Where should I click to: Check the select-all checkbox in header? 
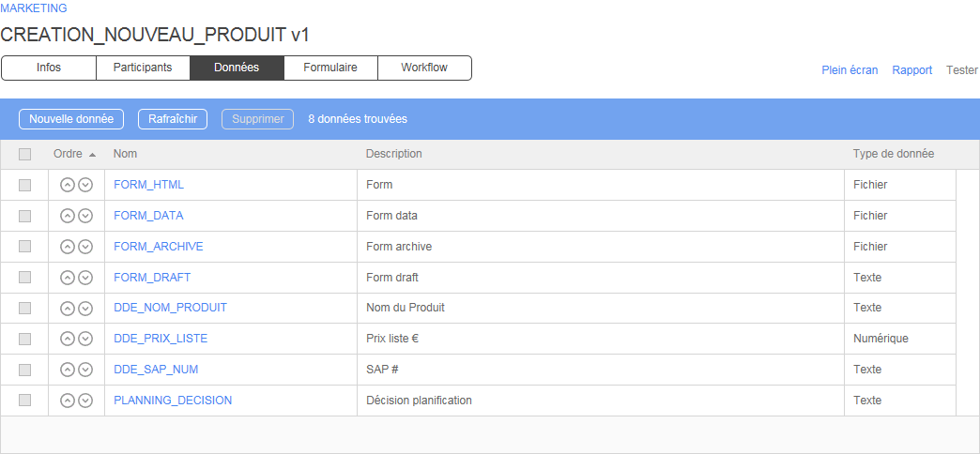point(25,154)
